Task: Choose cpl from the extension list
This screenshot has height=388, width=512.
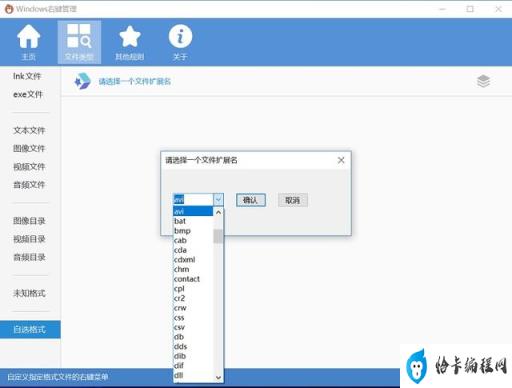Action: 193,289
